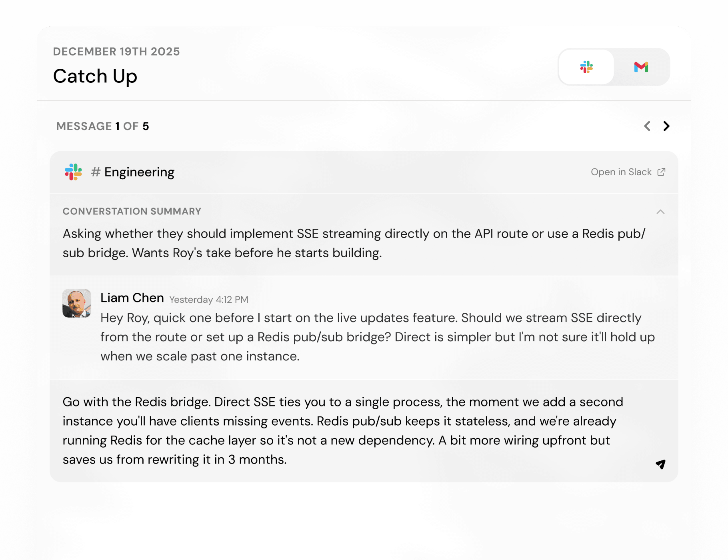This screenshot has height=560, width=728.
Task: Open the conversation in Slack
Action: (621, 172)
